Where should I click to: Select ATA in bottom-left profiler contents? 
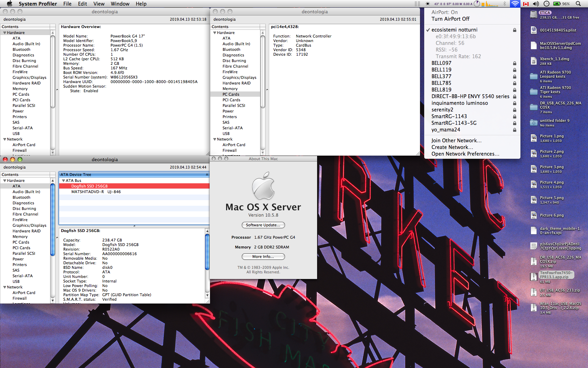pos(25,186)
